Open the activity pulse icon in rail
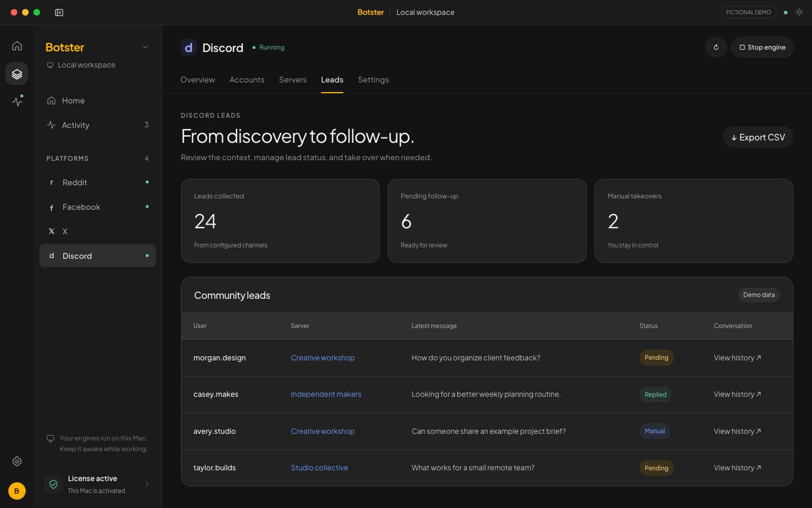The height and width of the screenshot is (508, 812). click(x=17, y=102)
